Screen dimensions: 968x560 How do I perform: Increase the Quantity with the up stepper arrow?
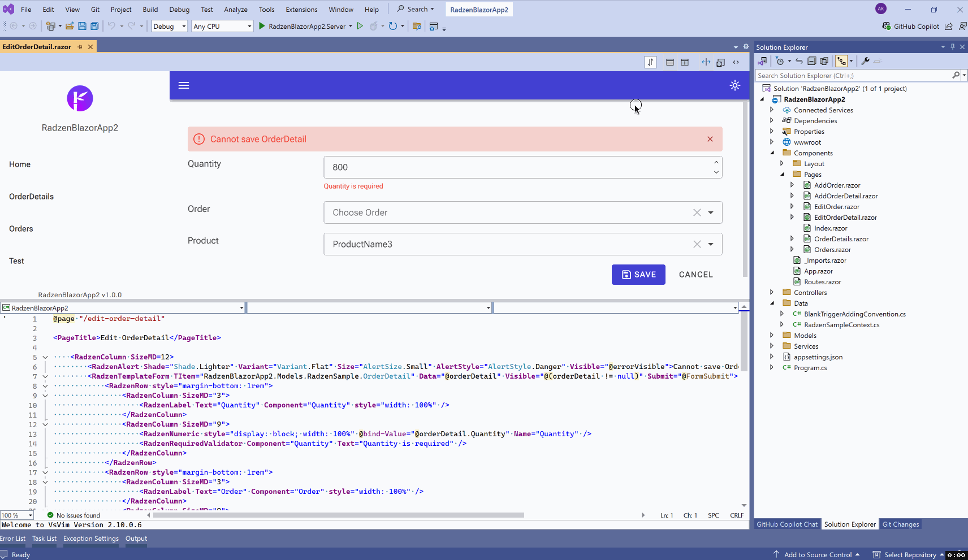(x=716, y=162)
